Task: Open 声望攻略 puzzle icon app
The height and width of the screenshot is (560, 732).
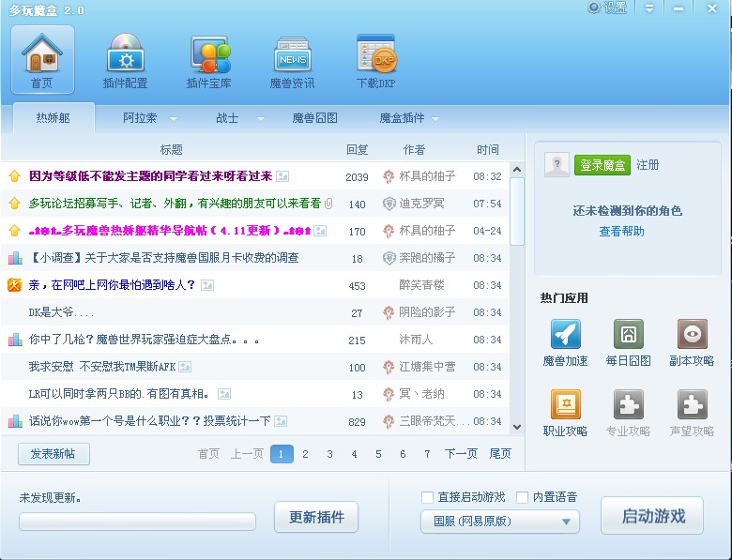Action: pos(692,404)
